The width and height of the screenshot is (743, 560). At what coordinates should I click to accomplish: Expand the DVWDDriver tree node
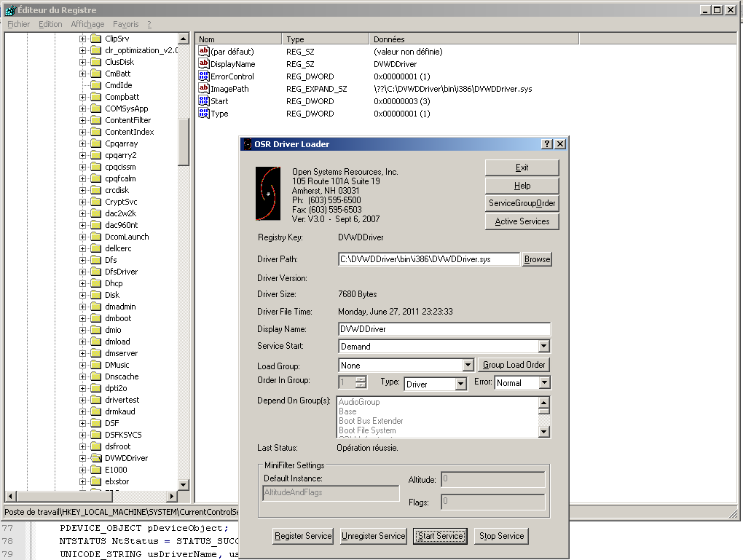82,458
